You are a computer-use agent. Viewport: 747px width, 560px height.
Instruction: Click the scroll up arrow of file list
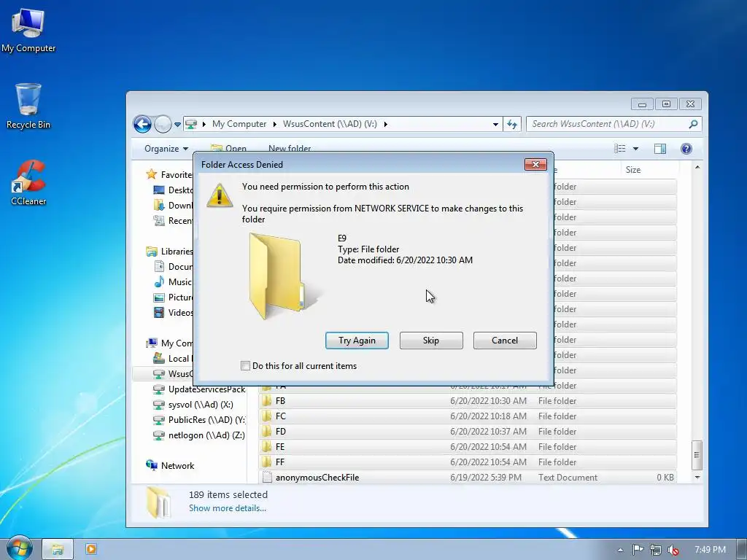[697, 167]
